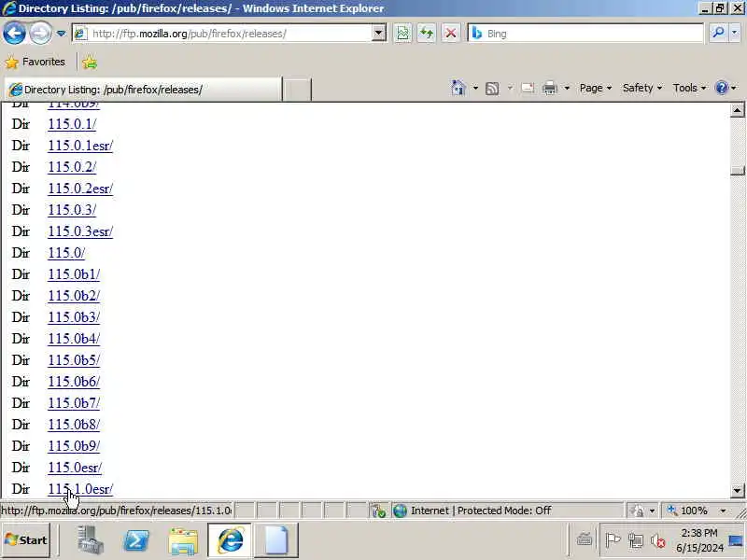Screen dimensions: 747x560
Task: Click the network tray icon
Action: [x=636, y=540]
